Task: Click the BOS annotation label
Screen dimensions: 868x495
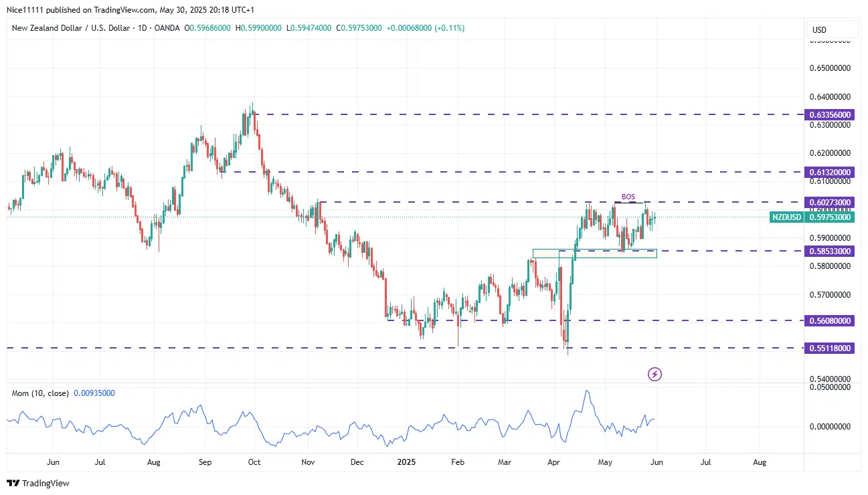Action: tap(628, 197)
